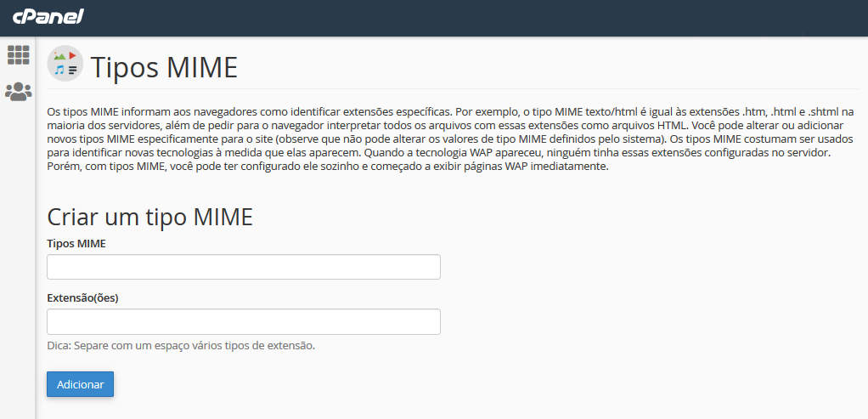Click the 'Extensão(ões)' field label
Screen dimensions: 868x419
[x=83, y=298]
